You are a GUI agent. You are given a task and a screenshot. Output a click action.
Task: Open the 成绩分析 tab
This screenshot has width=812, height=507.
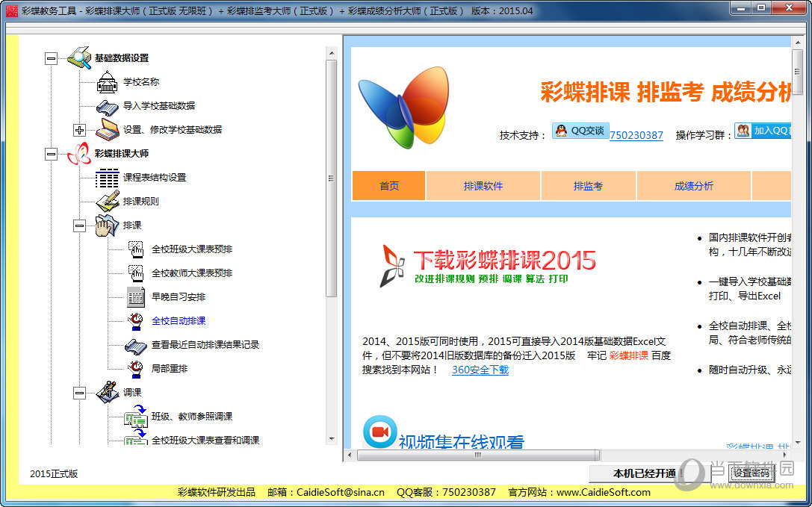tap(694, 186)
